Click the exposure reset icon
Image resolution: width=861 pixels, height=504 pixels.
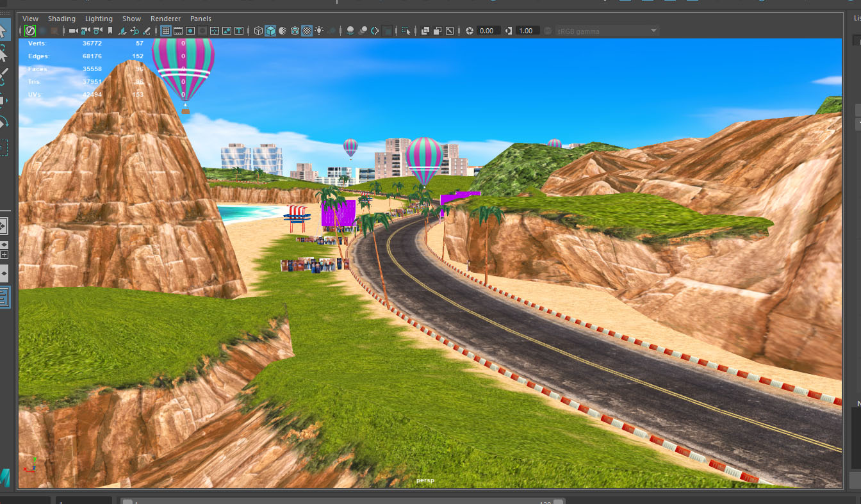470,31
